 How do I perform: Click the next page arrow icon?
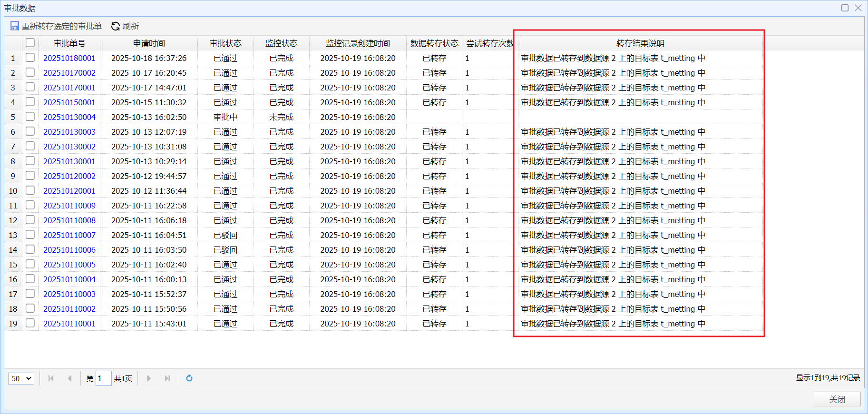[x=149, y=378]
